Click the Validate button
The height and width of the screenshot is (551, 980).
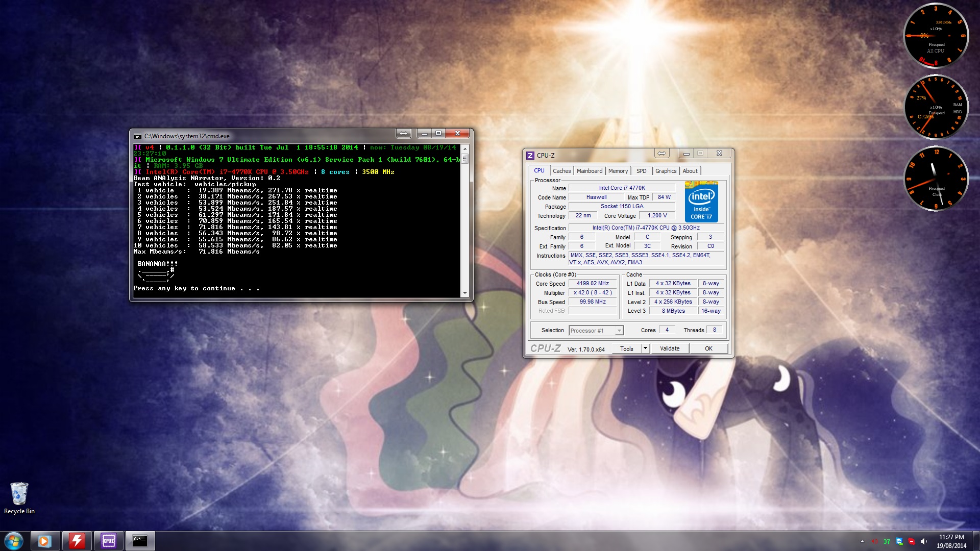click(670, 348)
